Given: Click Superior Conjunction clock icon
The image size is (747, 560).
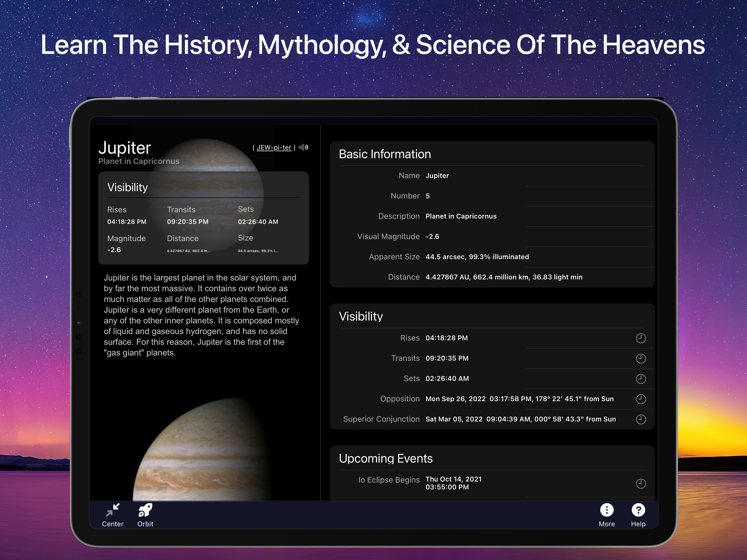Looking at the screenshot, I should [x=641, y=419].
